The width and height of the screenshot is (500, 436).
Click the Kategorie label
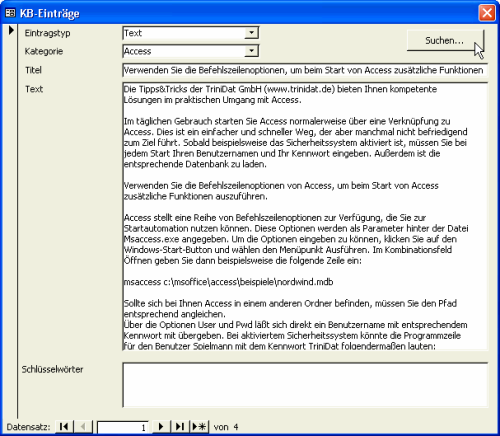(44, 51)
